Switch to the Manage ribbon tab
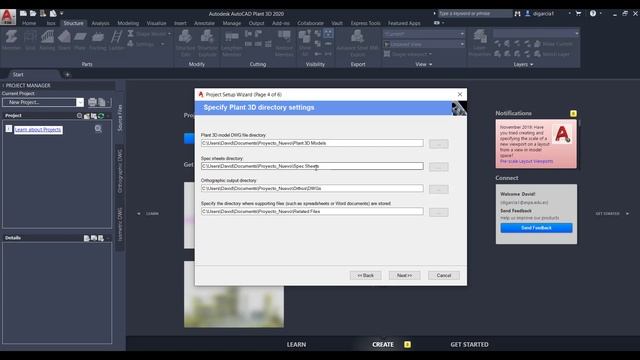The width and height of the screenshot is (640, 360). coord(231,23)
